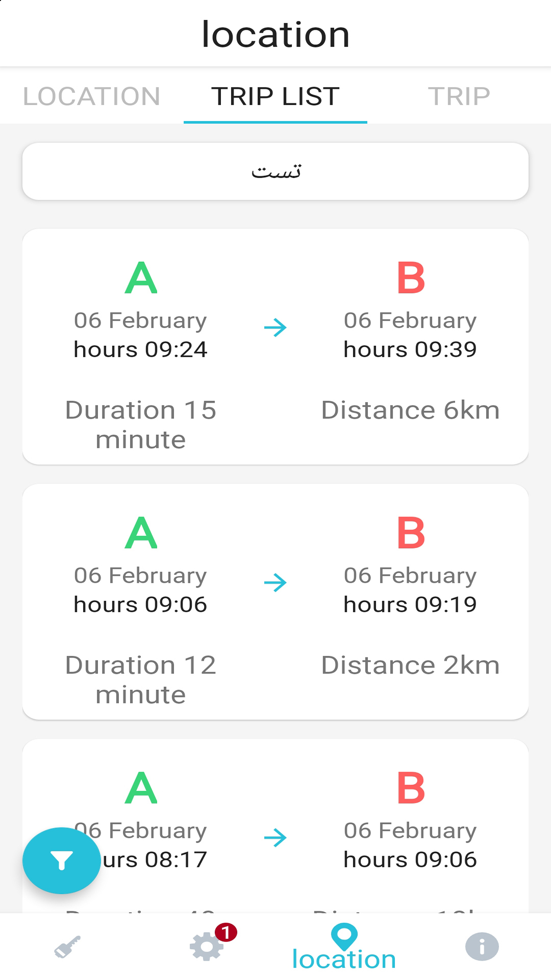The image size is (551, 980).
Task: Click arrow icon in the 09:06 trip card
Action: tap(275, 583)
